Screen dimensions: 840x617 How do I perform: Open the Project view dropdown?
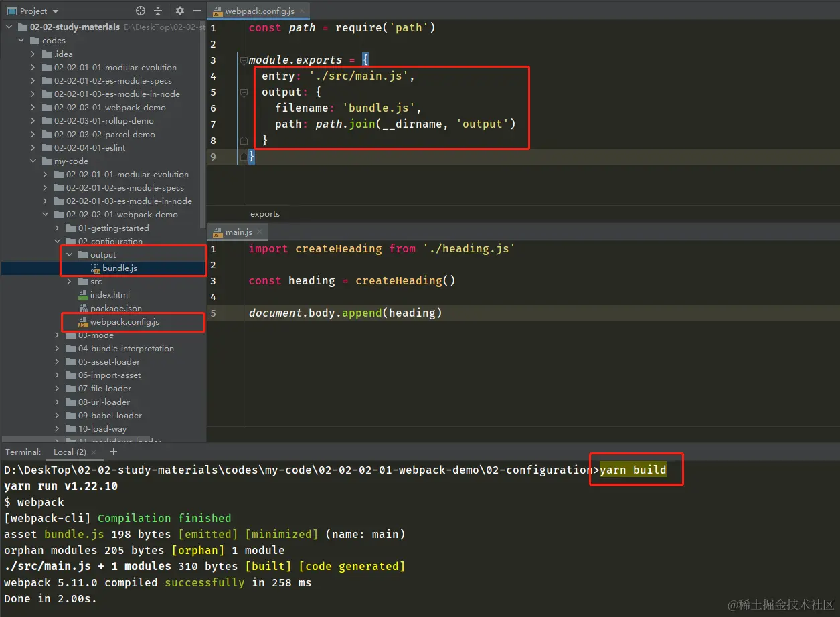(x=55, y=11)
